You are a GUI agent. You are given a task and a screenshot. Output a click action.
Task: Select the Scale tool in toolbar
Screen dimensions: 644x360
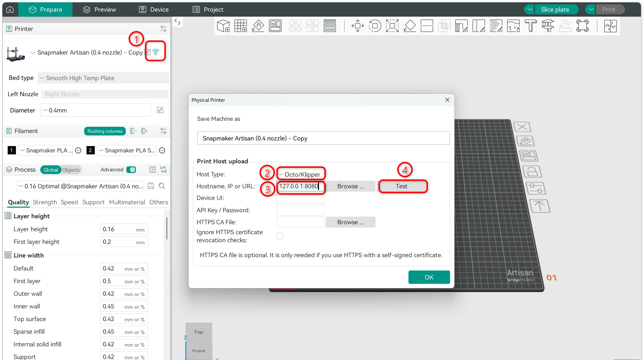(392, 26)
